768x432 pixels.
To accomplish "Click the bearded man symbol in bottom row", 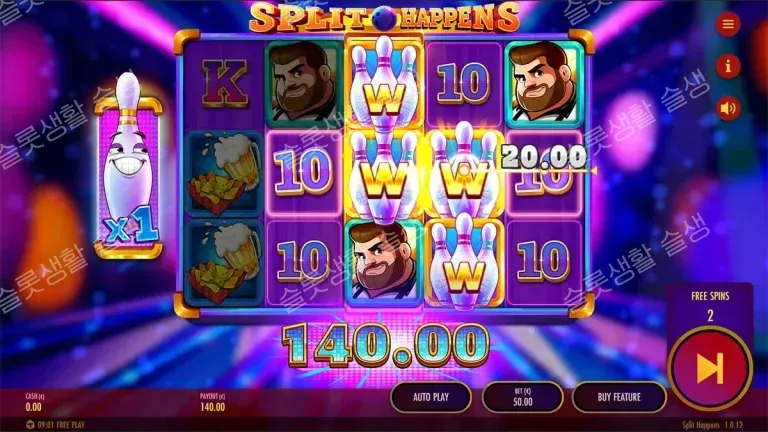I will point(384,263).
